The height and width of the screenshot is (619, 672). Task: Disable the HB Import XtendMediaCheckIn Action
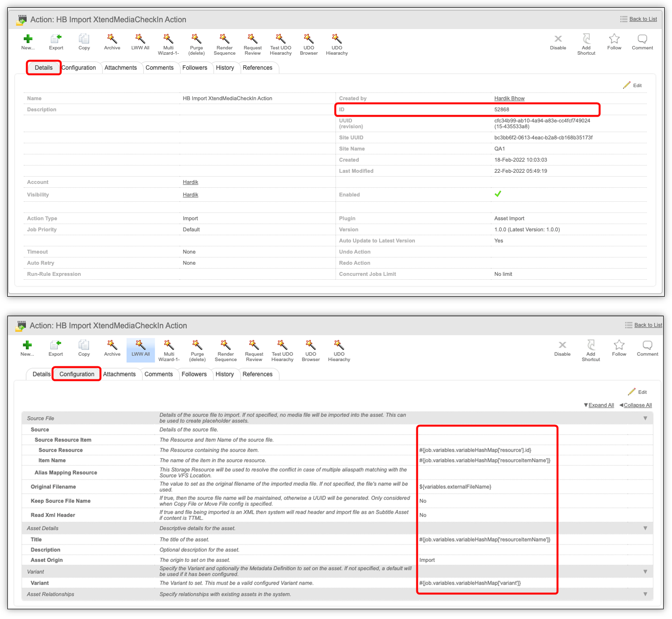click(558, 43)
